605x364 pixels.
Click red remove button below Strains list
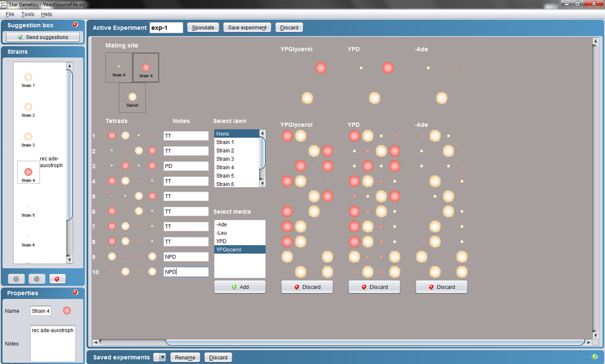click(x=57, y=279)
